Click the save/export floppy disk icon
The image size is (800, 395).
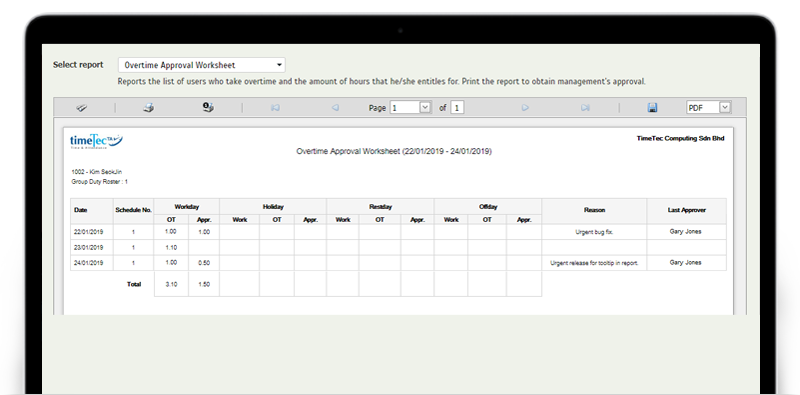pos(652,108)
